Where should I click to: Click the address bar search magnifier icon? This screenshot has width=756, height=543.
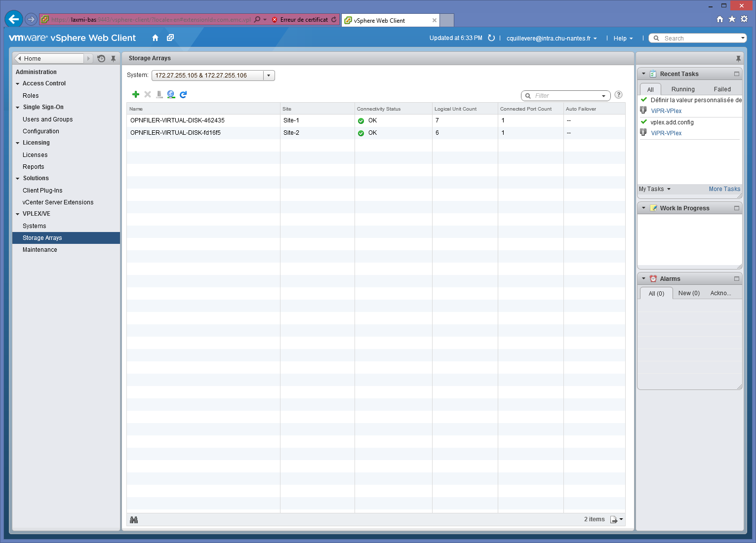point(257,20)
